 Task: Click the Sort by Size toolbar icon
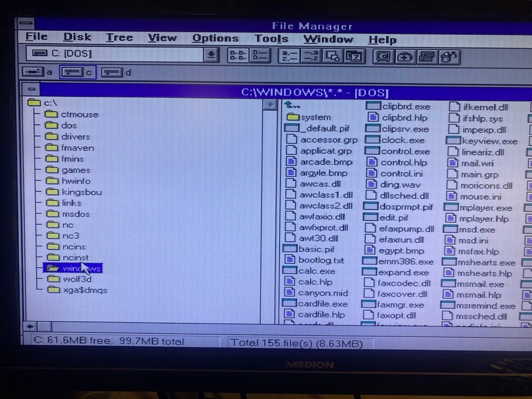point(332,57)
